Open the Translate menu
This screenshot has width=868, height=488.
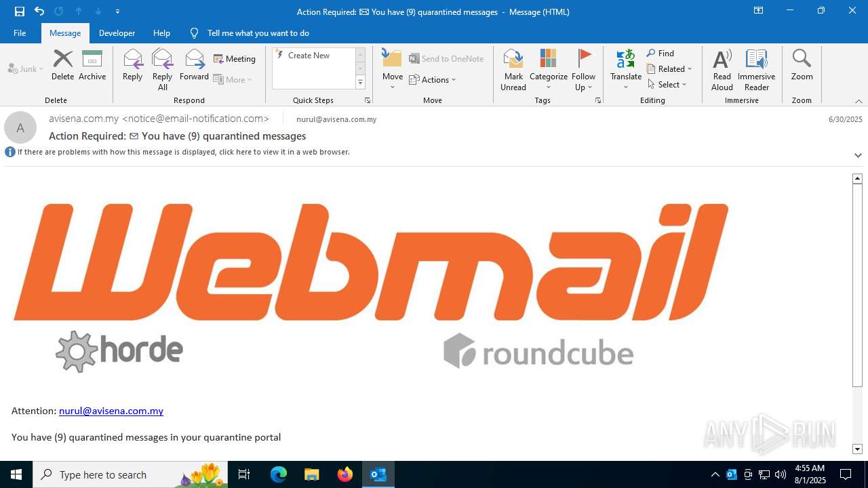(x=626, y=70)
